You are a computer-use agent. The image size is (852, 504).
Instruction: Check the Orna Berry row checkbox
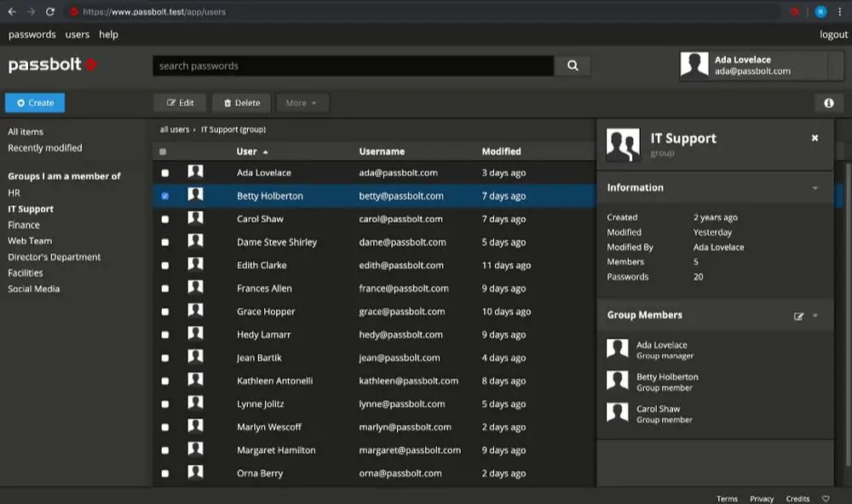pyautogui.click(x=165, y=473)
